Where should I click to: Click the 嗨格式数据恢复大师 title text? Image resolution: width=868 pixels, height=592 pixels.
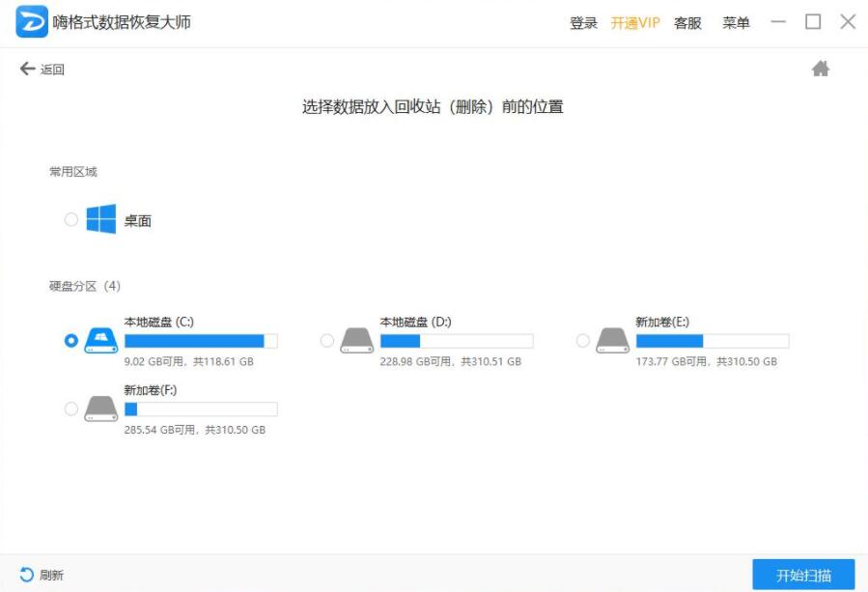122,22
